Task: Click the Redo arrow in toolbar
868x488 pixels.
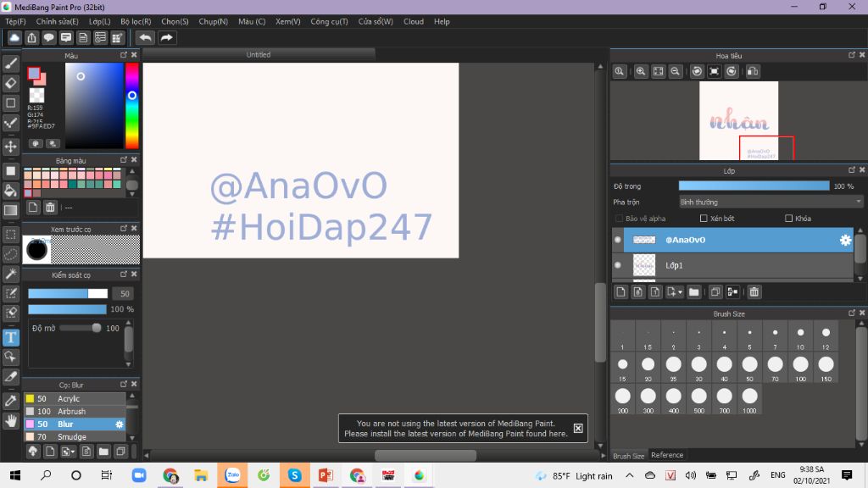Action: (x=166, y=37)
